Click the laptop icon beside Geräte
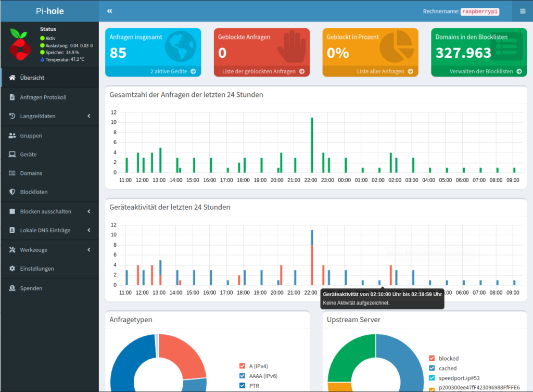The height and width of the screenshot is (392, 533). tap(12, 154)
